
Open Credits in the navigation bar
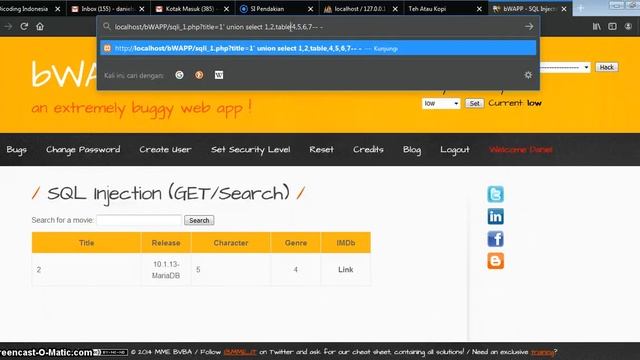coord(368,150)
